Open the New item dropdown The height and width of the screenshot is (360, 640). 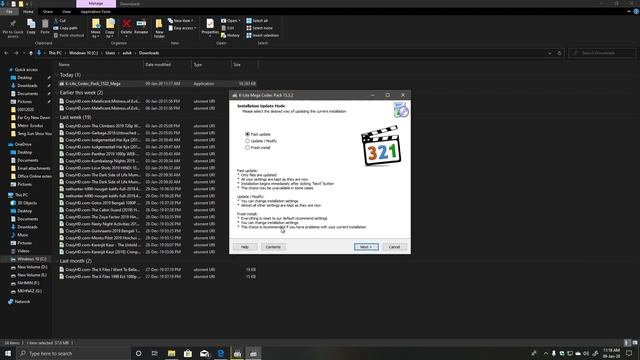(x=181, y=20)
